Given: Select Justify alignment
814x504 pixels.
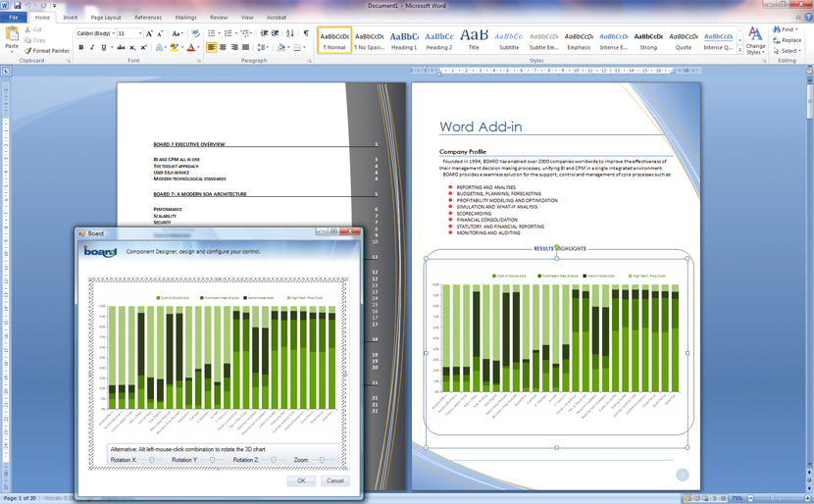Looking at the screenshot, I should pos(245,47).
